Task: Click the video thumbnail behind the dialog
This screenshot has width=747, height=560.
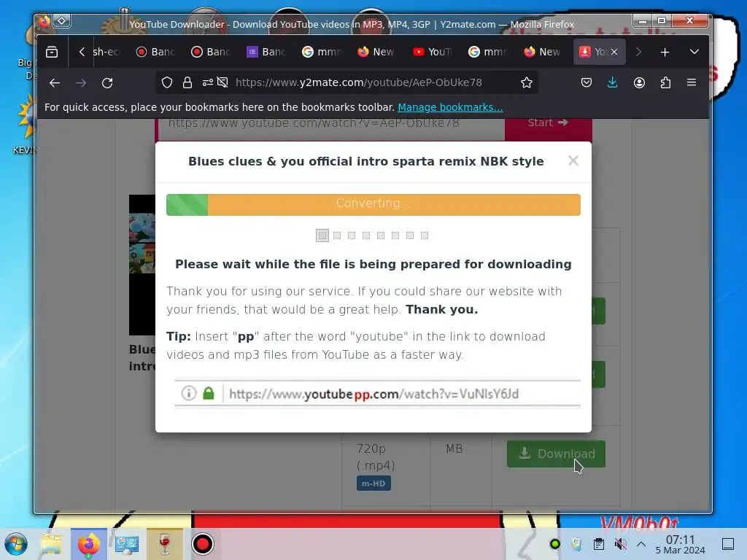Action: click(x=142, y=264)
